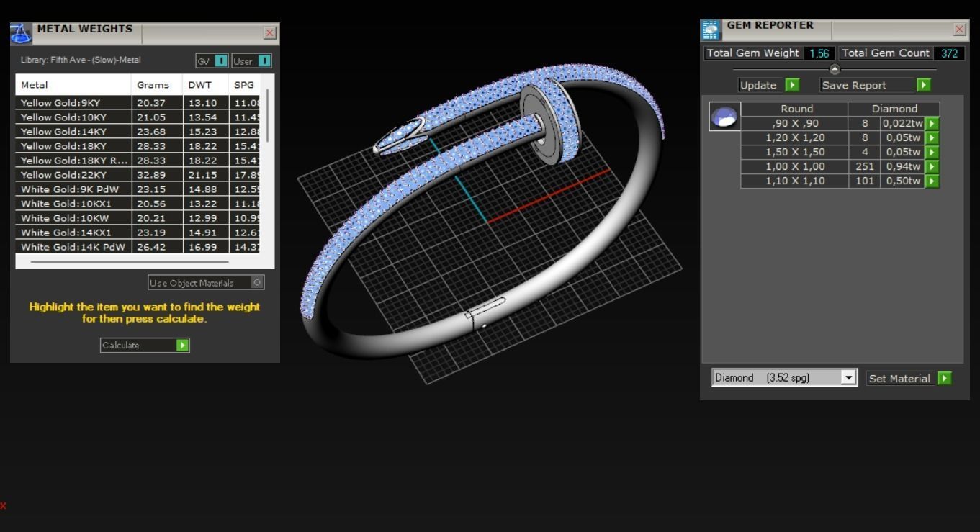Toggle the User switch

coord(251,61)
